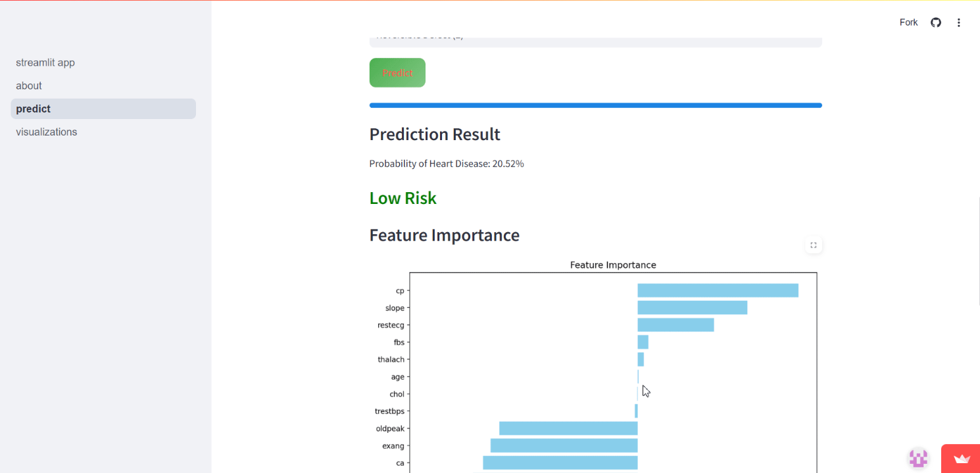Viewport: 980px width, 473px height.
Task: Click the pixel-art creator avatar icon
Action: click(918, 458)
